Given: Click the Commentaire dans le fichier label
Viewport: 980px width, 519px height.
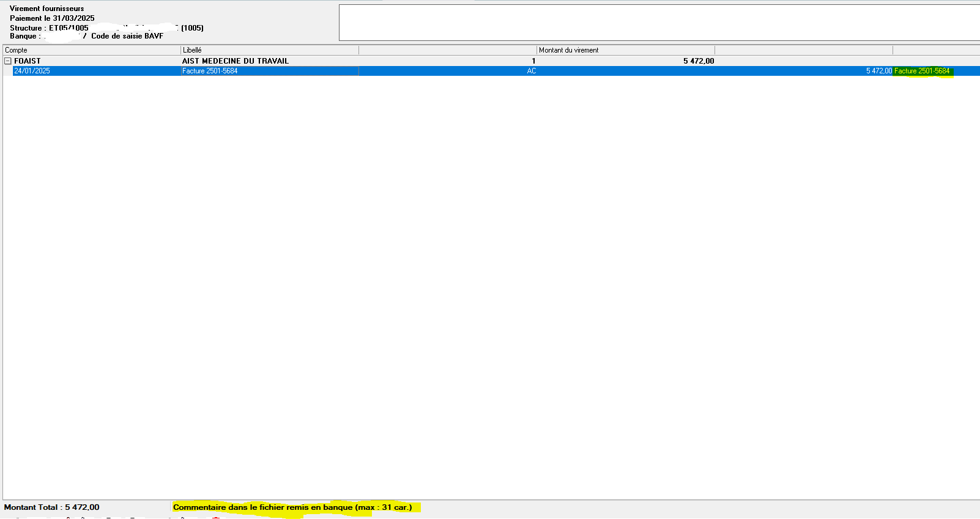Looking at the screenshot, I should click(292, 507).
